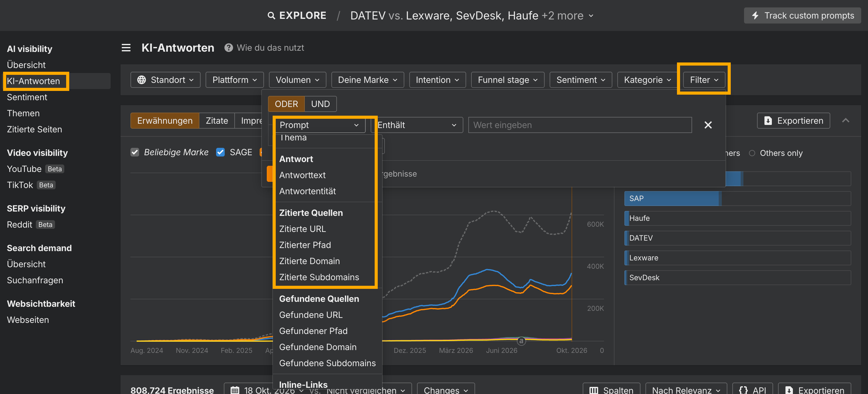Expand the Deine Marke dropdown

point(367,80)
